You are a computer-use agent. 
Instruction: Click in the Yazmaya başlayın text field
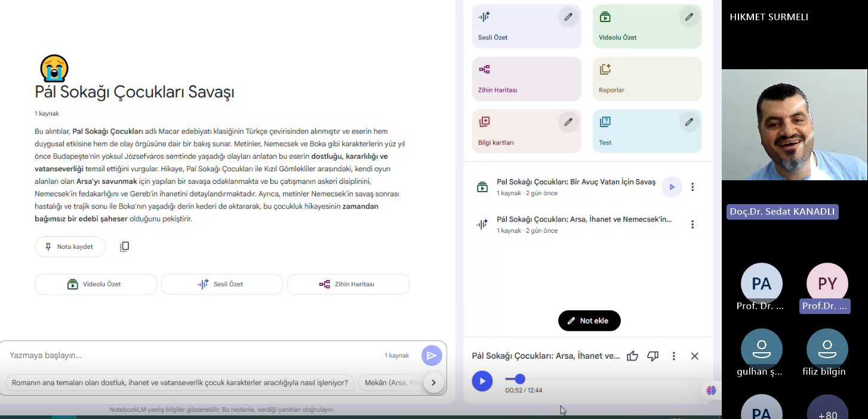pyautogui.click(x=191, y=355)
